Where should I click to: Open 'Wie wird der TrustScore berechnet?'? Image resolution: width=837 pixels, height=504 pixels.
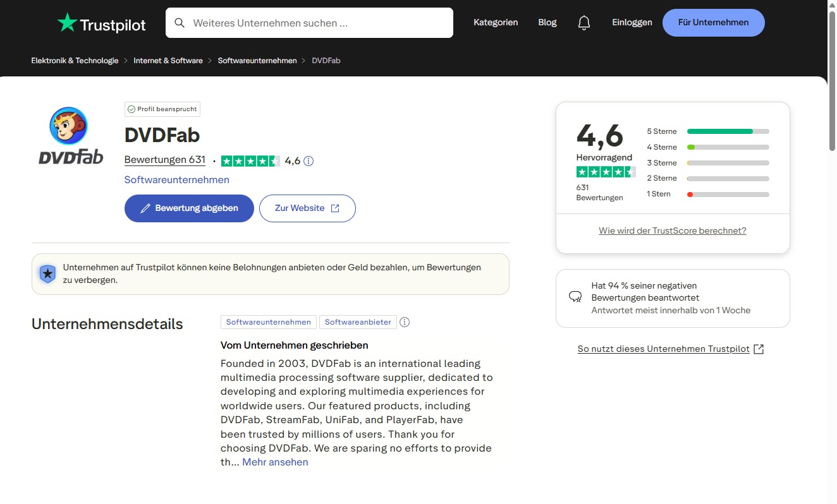pyautogui.click(x=672, y=231)
